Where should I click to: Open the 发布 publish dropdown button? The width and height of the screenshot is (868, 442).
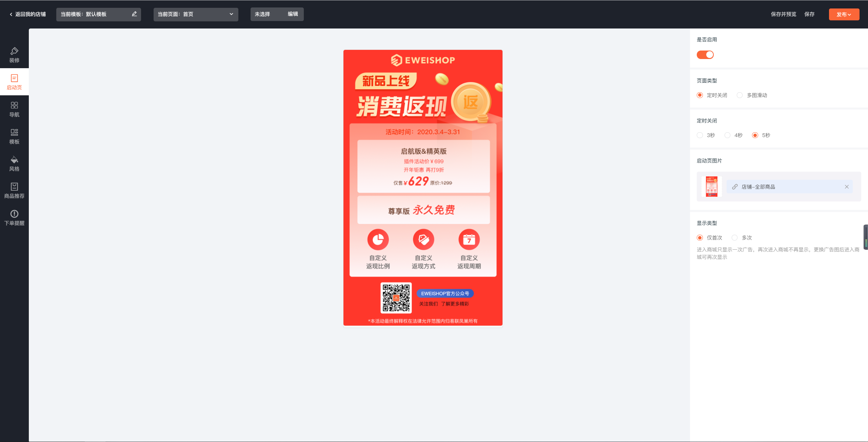(x=844, y=14)
